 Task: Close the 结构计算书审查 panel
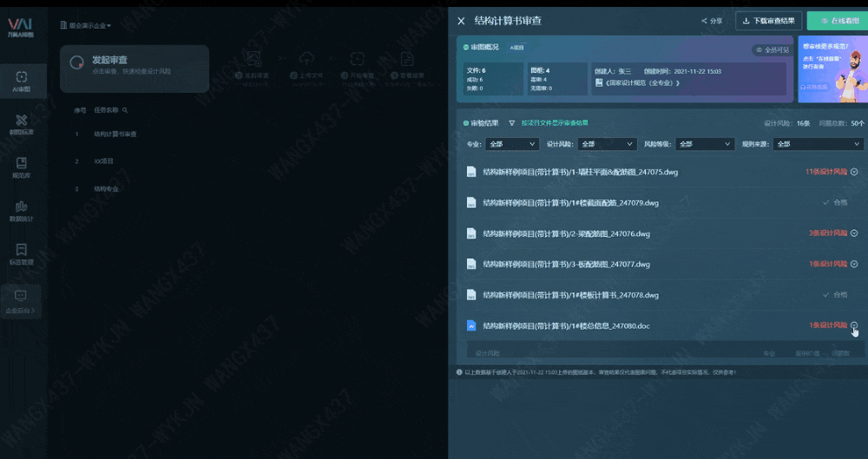(x=461, y=21)
